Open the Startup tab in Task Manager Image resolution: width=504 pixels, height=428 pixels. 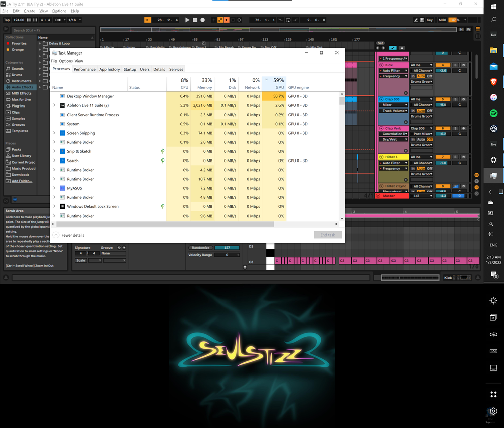(x=130, y=69)
